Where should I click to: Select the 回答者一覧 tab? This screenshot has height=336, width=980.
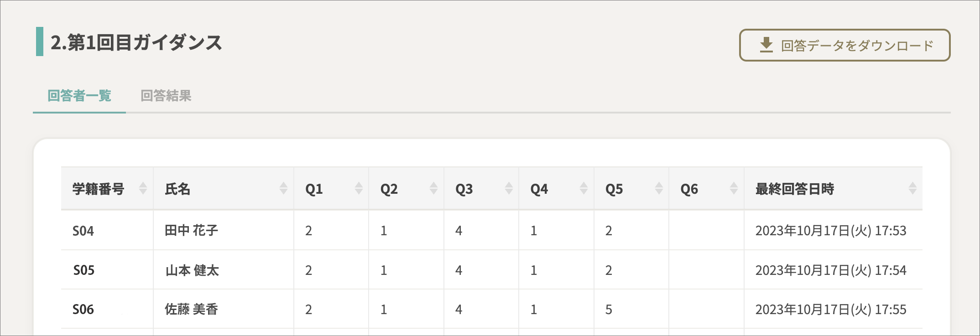point(79,96)
